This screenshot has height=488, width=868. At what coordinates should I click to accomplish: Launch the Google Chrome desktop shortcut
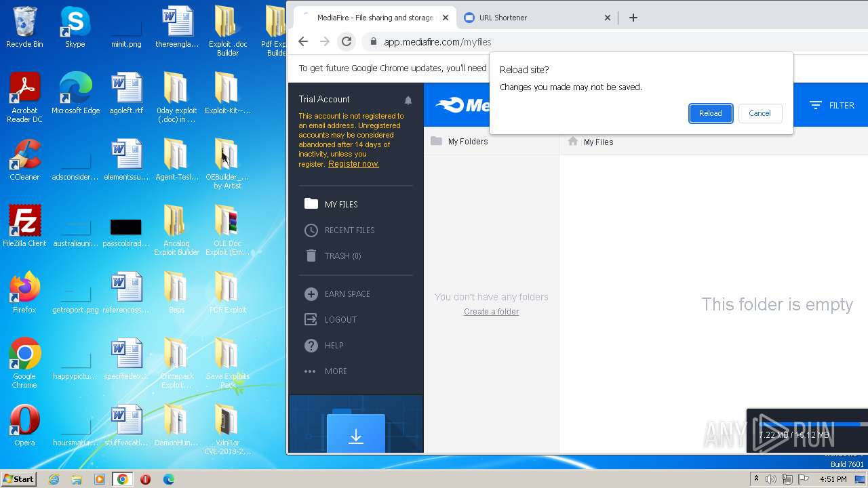click(x=24, y=363)
